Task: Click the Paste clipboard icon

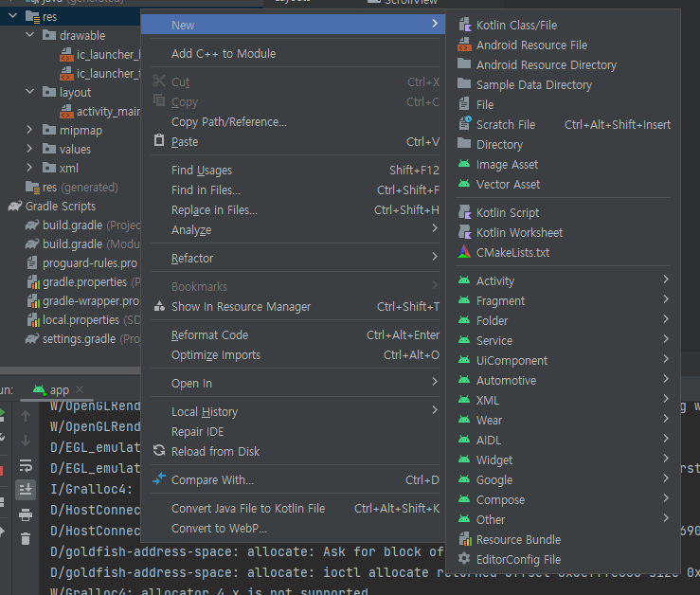Action: 159,140
